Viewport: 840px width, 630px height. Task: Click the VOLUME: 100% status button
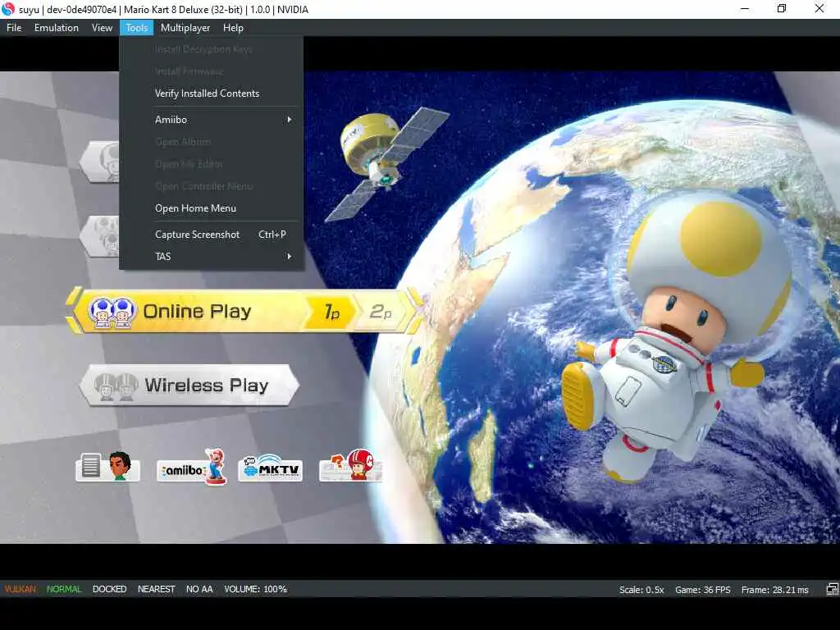pos(256,589)
